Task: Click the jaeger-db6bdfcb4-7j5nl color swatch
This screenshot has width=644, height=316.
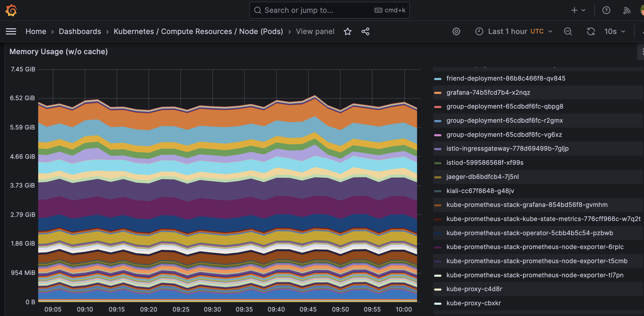Action: 438,177
